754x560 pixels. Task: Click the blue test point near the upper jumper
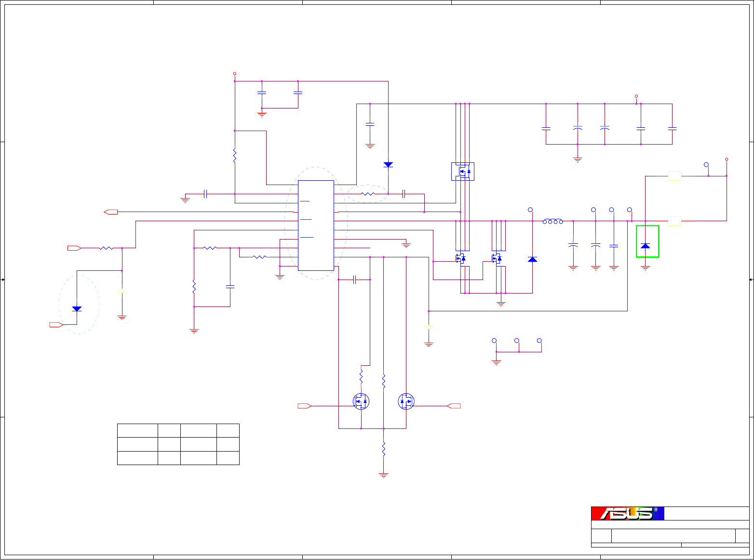coord(706,165)
